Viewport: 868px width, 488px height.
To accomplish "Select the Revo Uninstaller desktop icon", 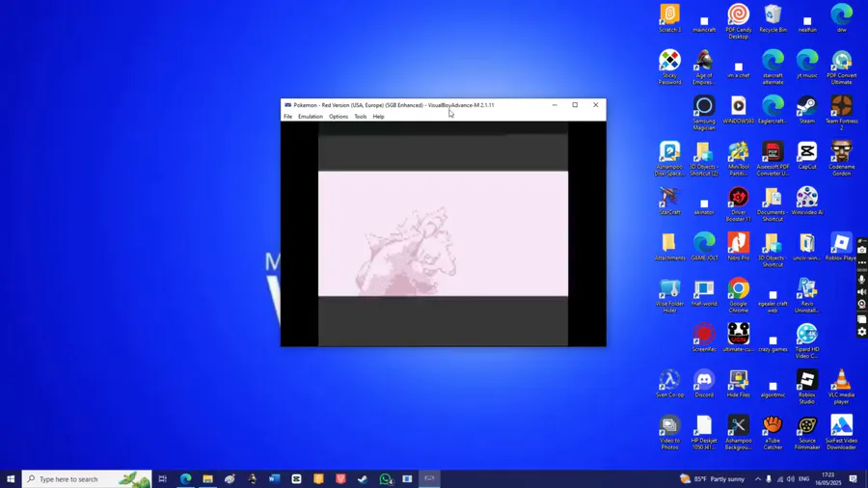I will [807, 295].
